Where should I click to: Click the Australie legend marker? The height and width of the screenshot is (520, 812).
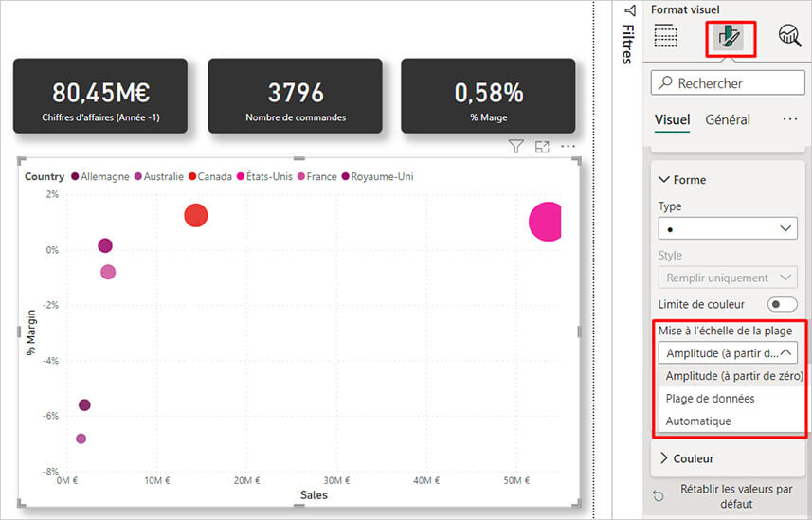pos(138,176)
